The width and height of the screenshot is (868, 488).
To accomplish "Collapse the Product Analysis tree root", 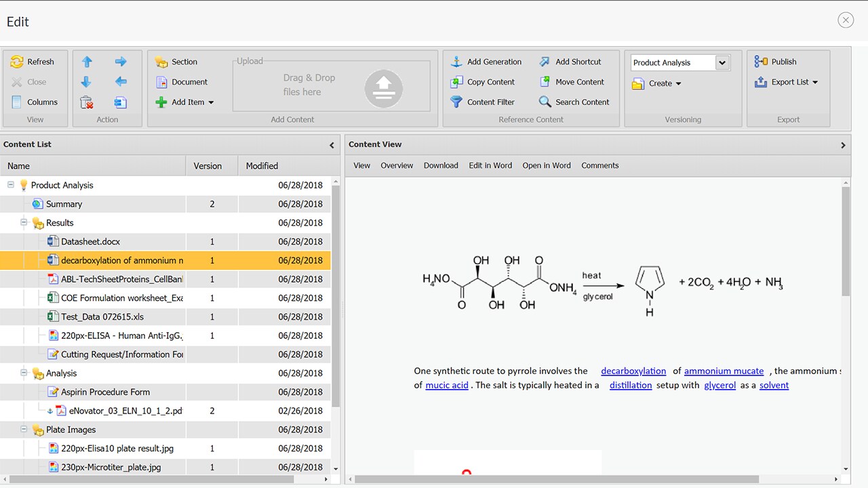I will coord(11,184).
